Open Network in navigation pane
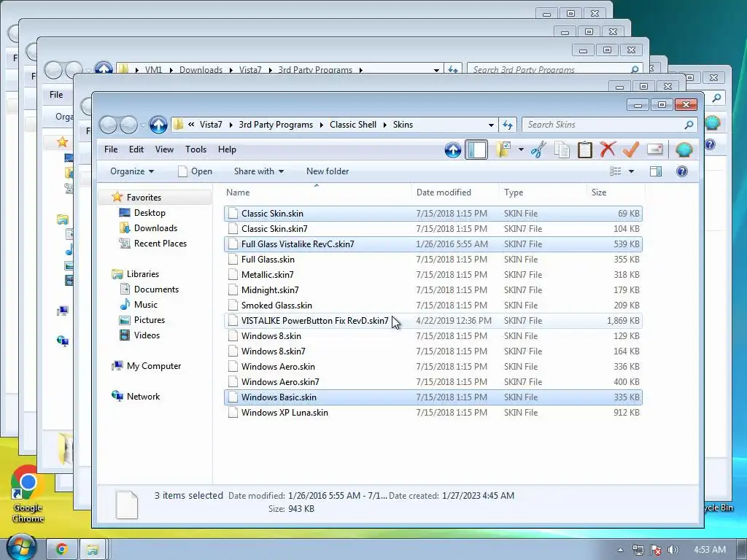Image resolution: width=747 pixels, height=560 pixels. coord(136,396)
